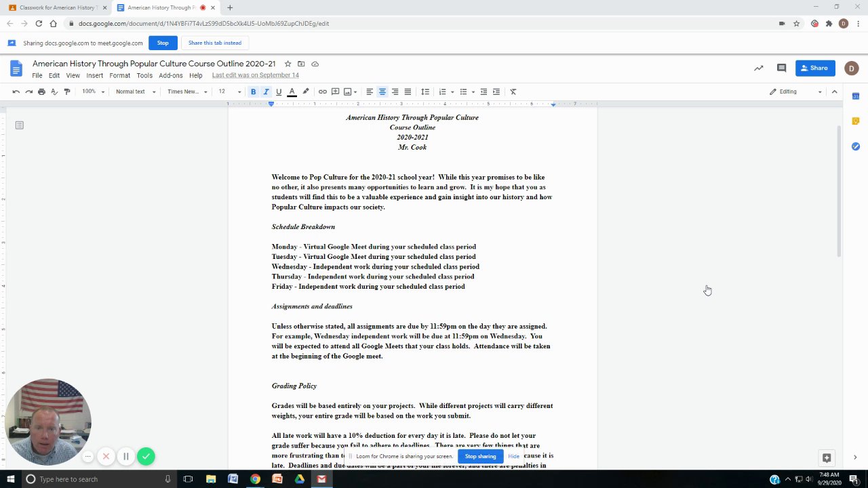Open the Edit menu
Viewport: 868px width, 488px height.
(x=54, y=75)
